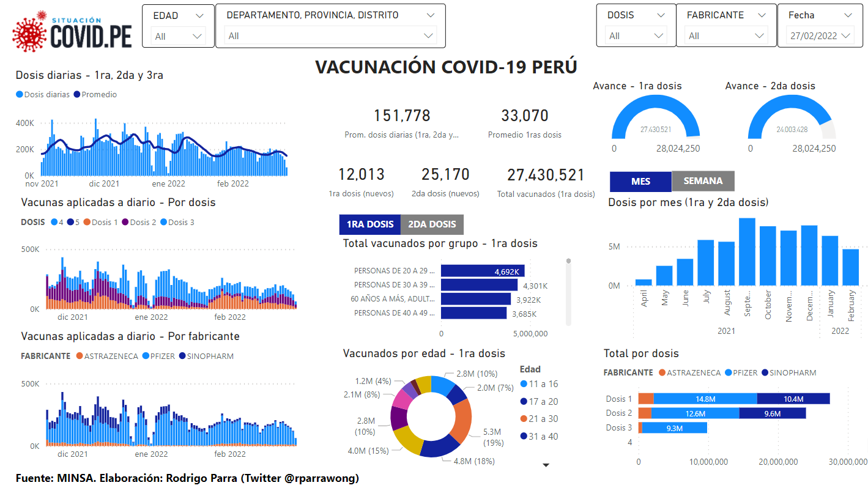
Task: Click the 2da dosis progress gauge
Action: pos(792,117)
